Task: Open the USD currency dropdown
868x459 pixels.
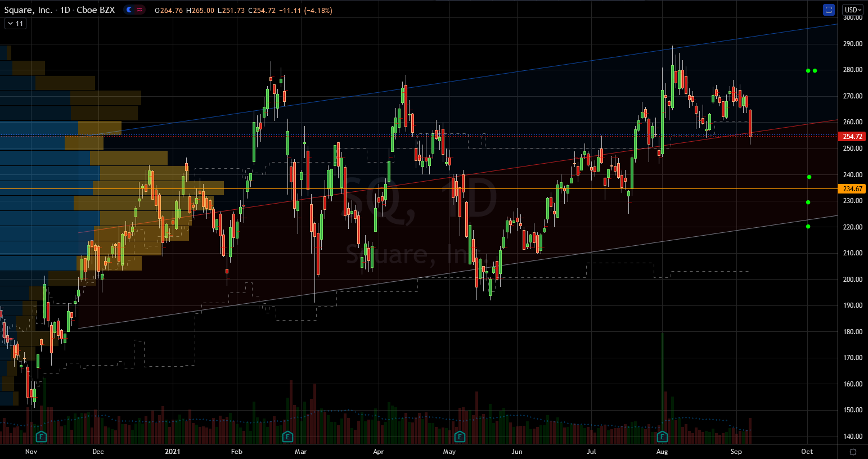Action: [853, 10]
